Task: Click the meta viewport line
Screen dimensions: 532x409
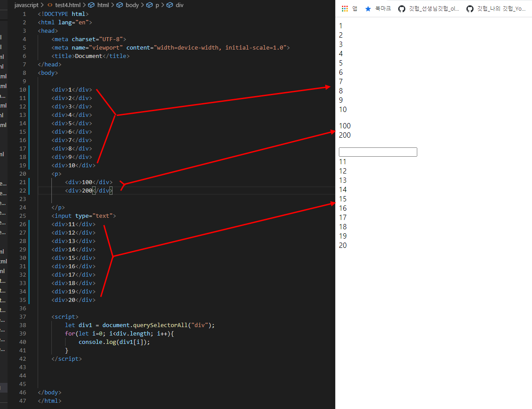Action: 171,47
